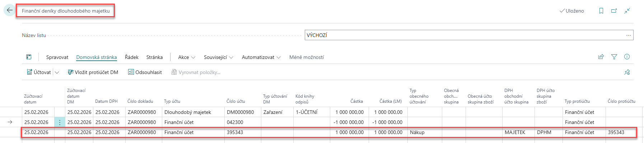Expand the Automatizovat menu
644x143 pixels.
click(261, 57)
